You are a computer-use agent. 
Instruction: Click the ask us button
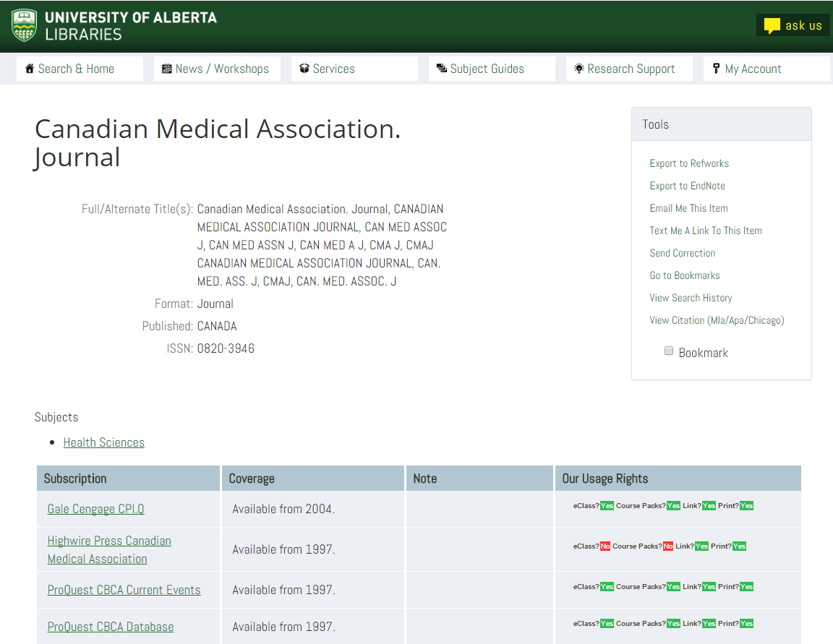coord(793,25)
